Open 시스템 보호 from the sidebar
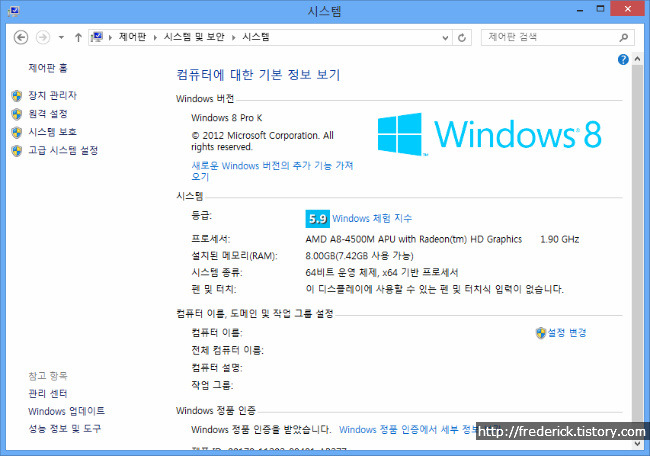The image size is (650, 456). pos(52,132)
